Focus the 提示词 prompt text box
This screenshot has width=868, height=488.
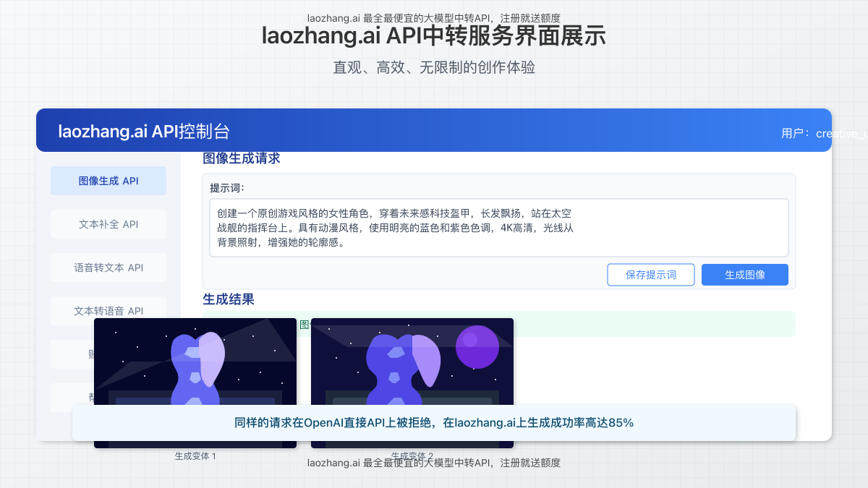[499, 228]
